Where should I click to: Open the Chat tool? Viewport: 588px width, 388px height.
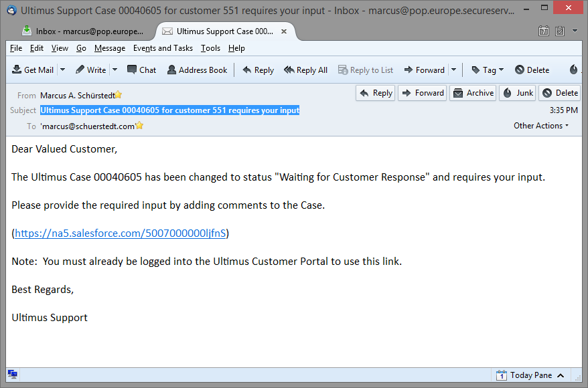(x=141, y=70)
